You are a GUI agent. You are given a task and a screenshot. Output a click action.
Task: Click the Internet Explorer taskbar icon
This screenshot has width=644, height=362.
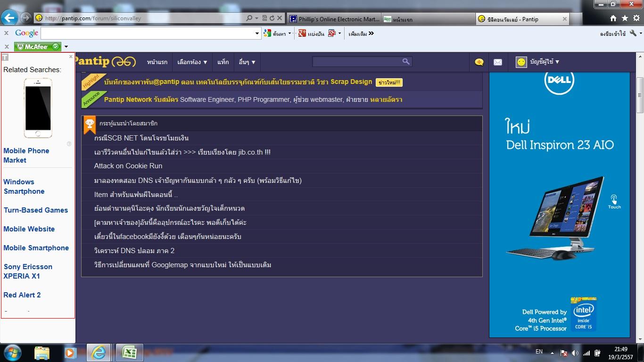(x=99, y=353)
